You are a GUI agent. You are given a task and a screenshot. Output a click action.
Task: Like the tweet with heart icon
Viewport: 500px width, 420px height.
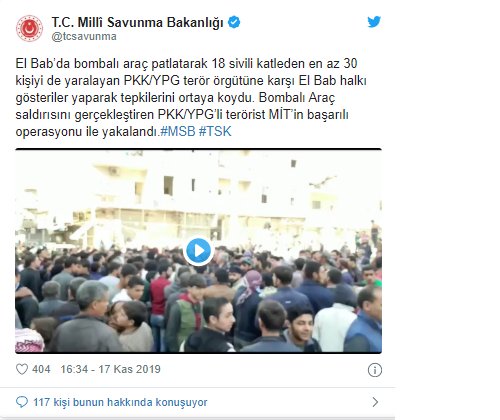22,369
